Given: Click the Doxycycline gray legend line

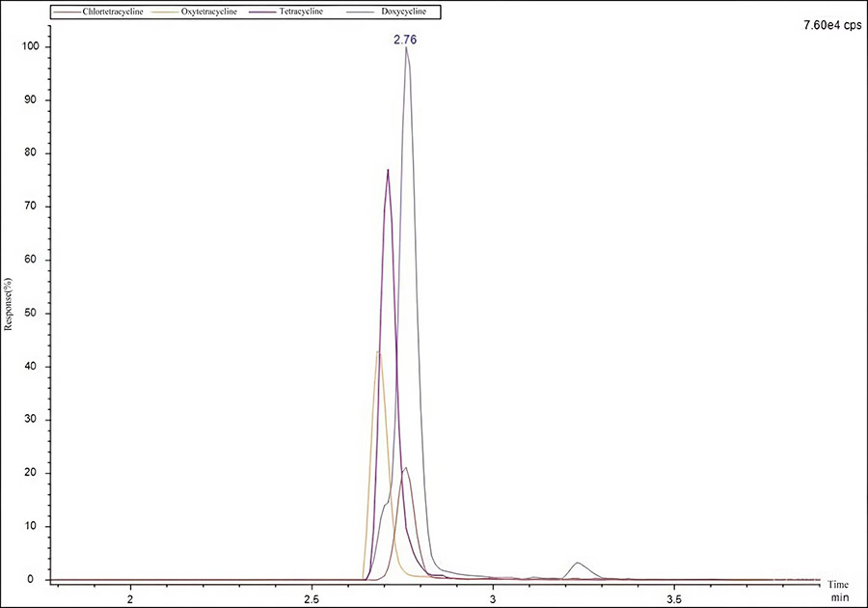Looking at the screenshot, I should point(363,13).
